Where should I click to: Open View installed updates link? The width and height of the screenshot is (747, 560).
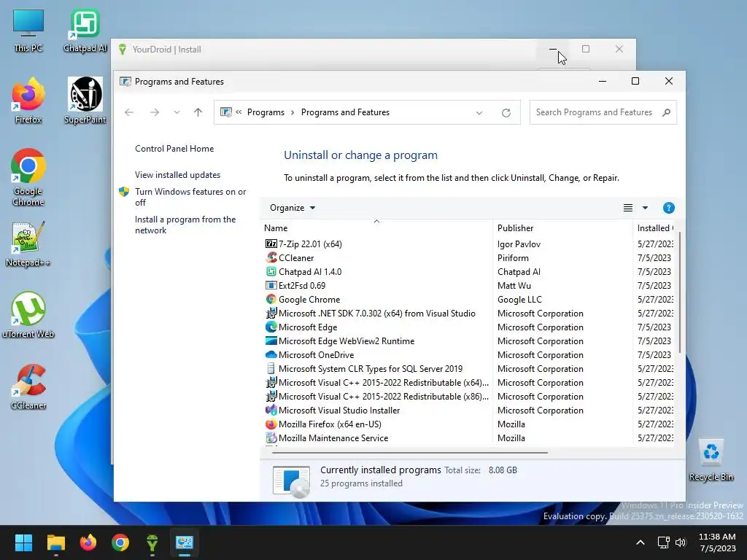tap(178, 175)
